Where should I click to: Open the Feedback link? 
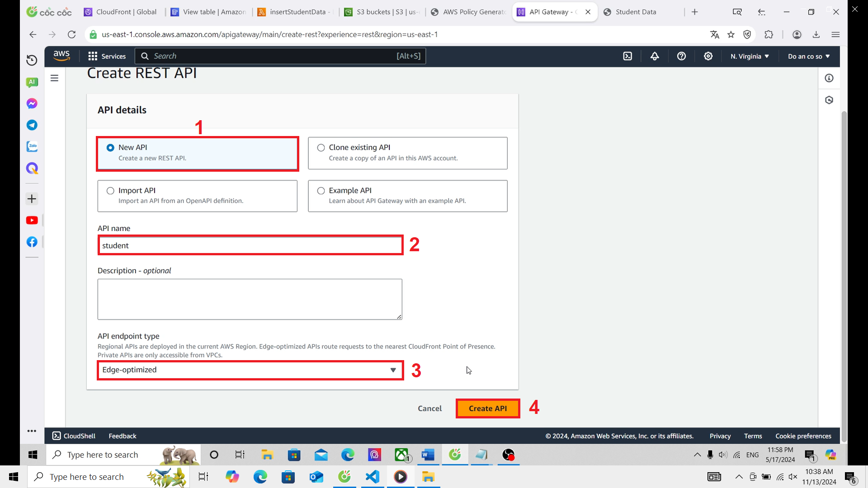pos(122,436)
